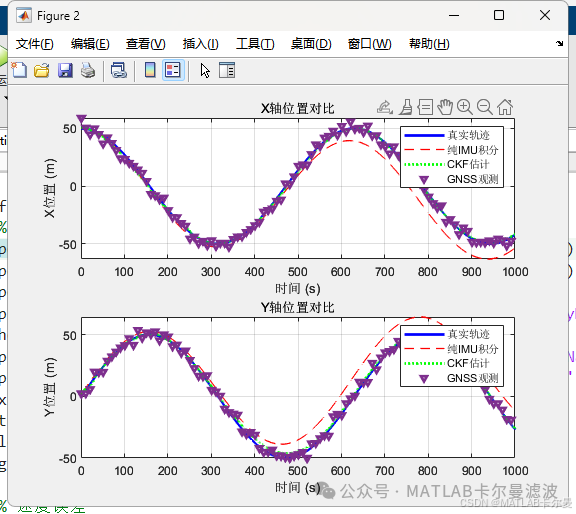
Task: Open the 文件(F) menu
Action: coord(35,44)
